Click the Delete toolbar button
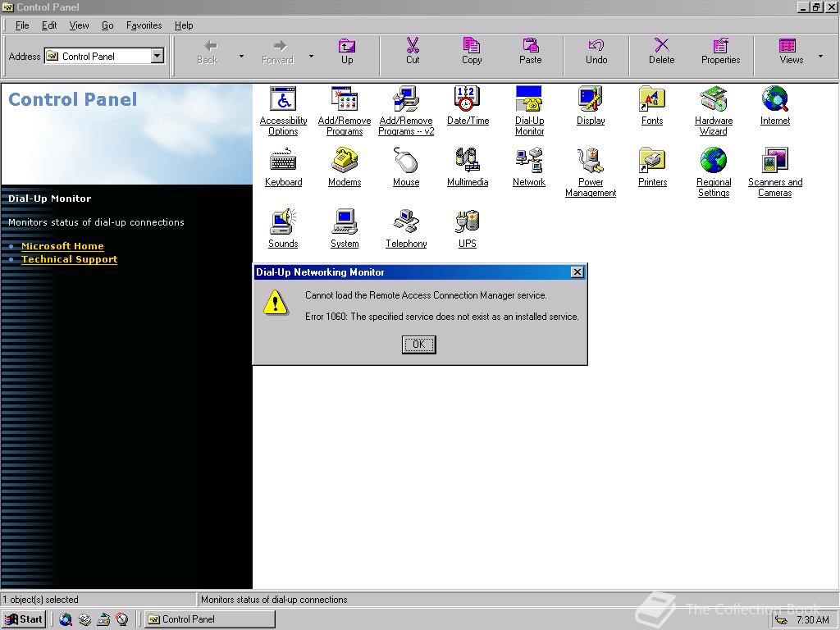 [662, 52]
